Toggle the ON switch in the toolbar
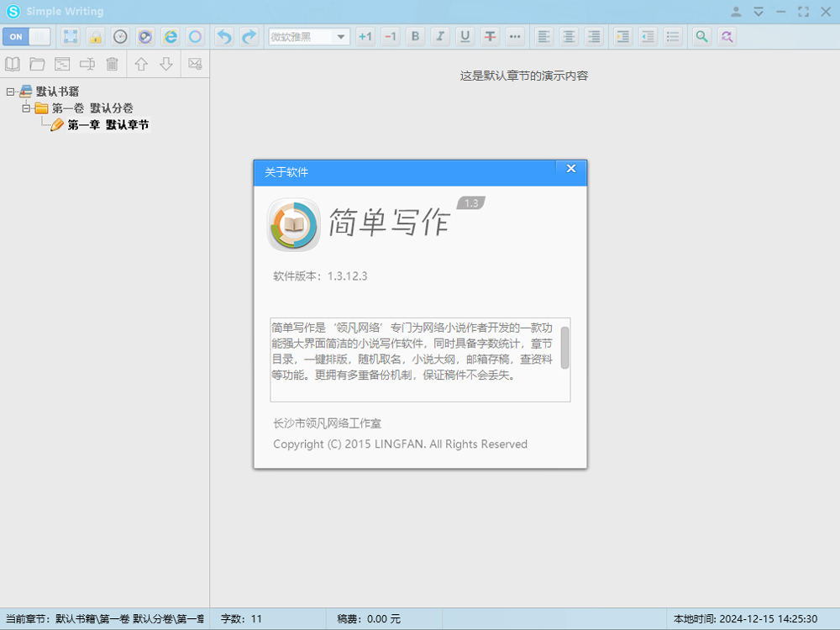Screen dimensions: 840x630 click(26, 36)
